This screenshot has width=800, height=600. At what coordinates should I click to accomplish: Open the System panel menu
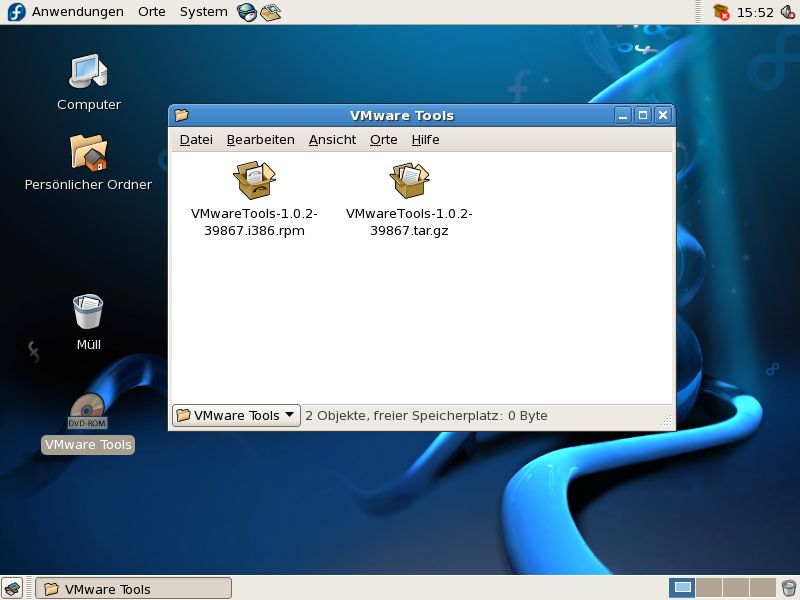204,12
